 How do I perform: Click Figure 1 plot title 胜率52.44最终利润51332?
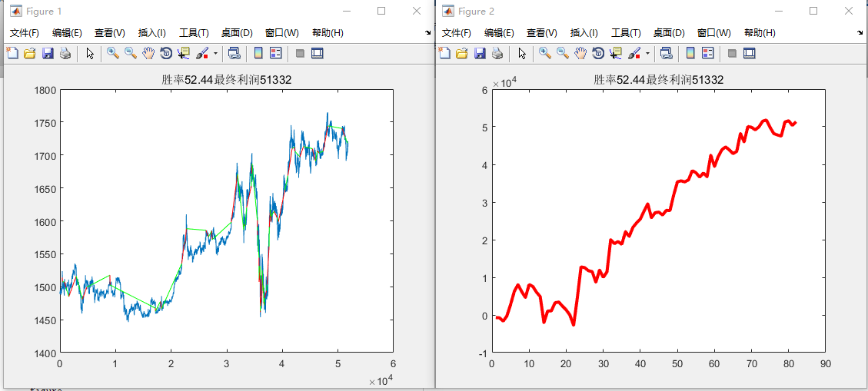pyautogui.click(x=226, y=80)
